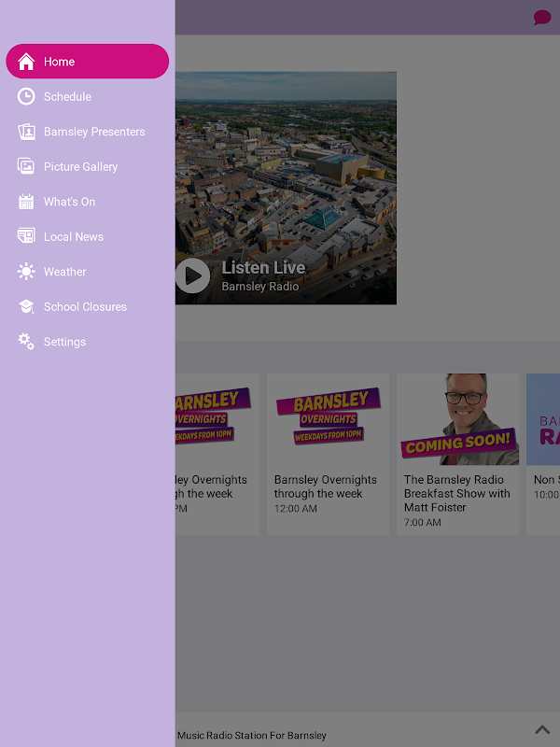
Task: Open Picture Gallery from menu
Action: coord(87,166)
